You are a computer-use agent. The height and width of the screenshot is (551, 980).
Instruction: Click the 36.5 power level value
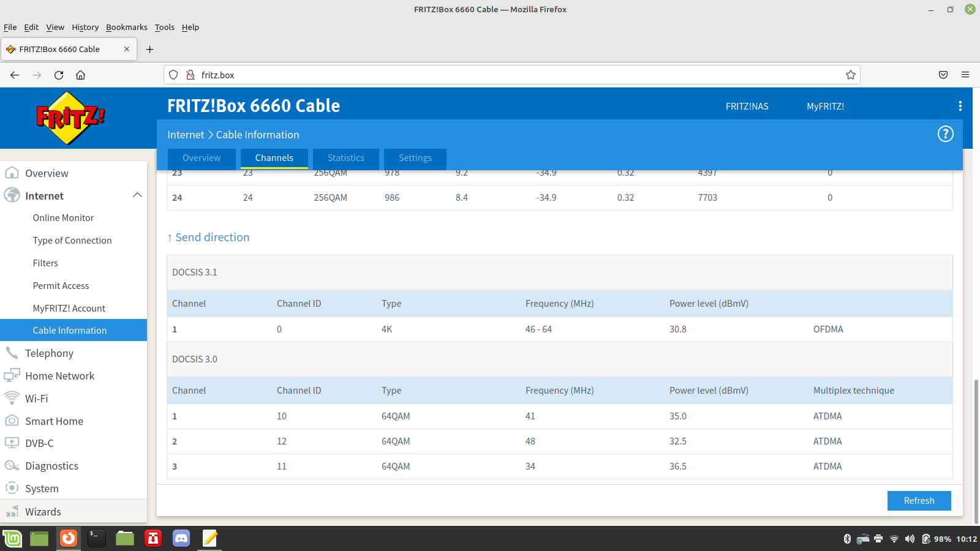[x=677, y=467]
